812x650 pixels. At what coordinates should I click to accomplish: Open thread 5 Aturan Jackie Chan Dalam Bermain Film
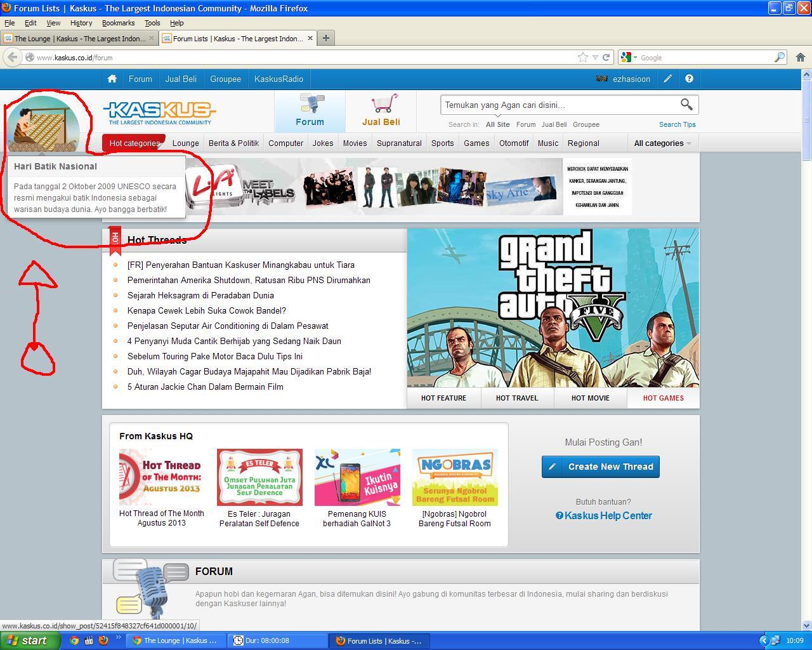[205, 387]
